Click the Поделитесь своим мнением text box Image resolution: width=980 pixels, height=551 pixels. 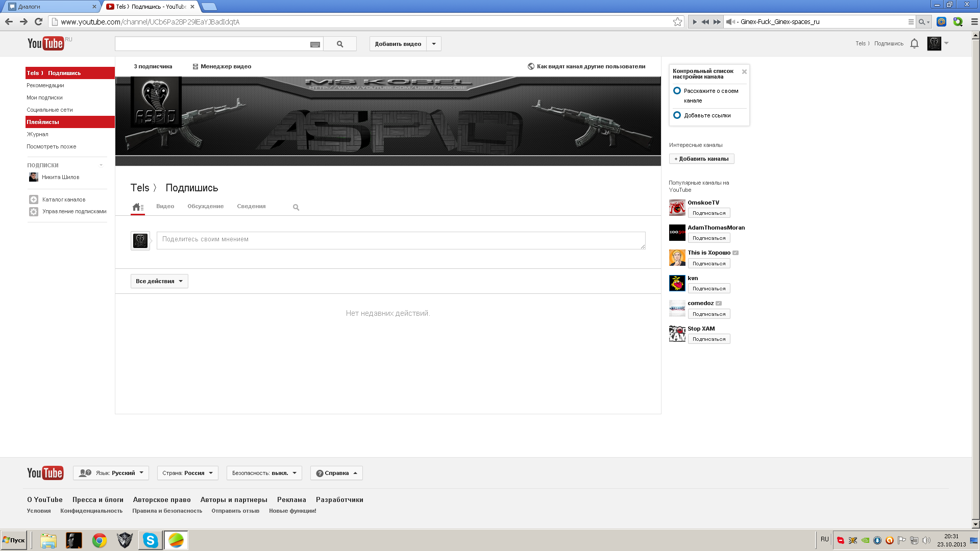pos(401,240)
